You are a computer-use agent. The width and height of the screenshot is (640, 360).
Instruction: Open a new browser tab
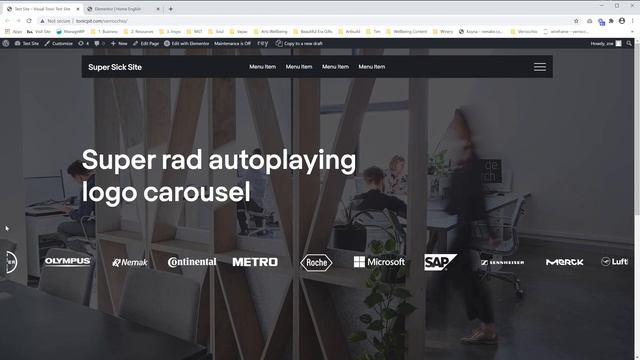pyautogui.click(x=171, y=9)
